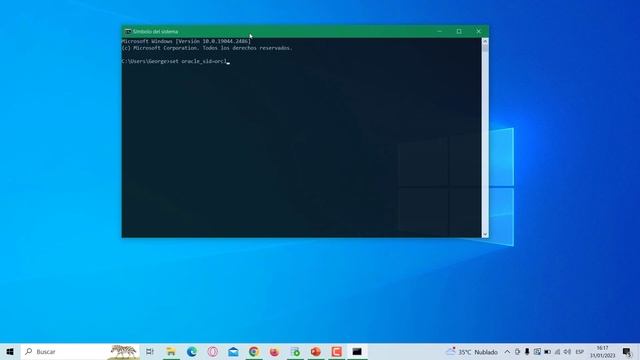Close the Command Prompt window
The height and width of the screenshot is (360, 640).
pyautogui.click(x=479, y=31)
